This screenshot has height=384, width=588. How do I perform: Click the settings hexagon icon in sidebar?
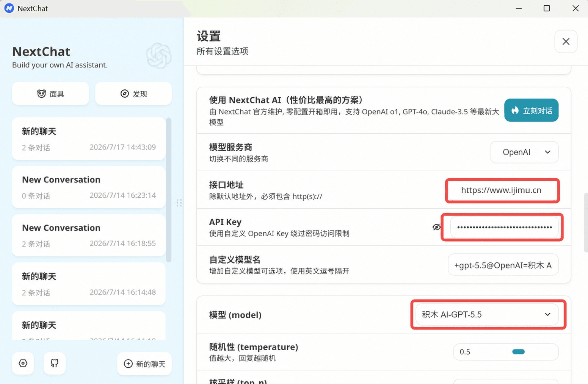pyautogui.click(x=23, y=363)
